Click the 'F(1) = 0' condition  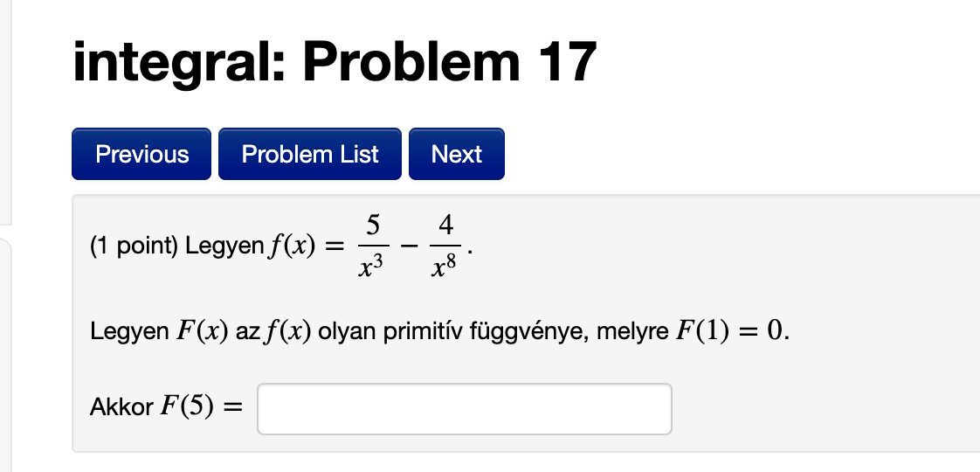click(x=732, y=332)
